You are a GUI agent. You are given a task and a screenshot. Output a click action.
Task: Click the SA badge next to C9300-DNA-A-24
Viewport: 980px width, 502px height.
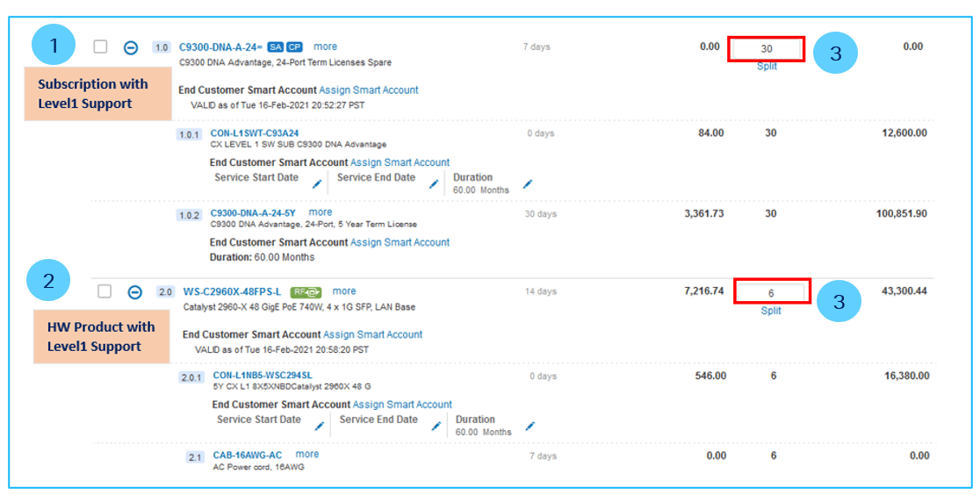click(276, 47)
